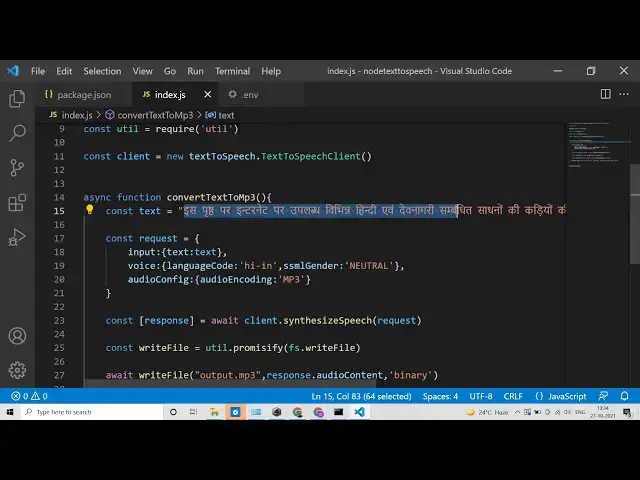Open the Manage gear in activity bar

[17, 370]
